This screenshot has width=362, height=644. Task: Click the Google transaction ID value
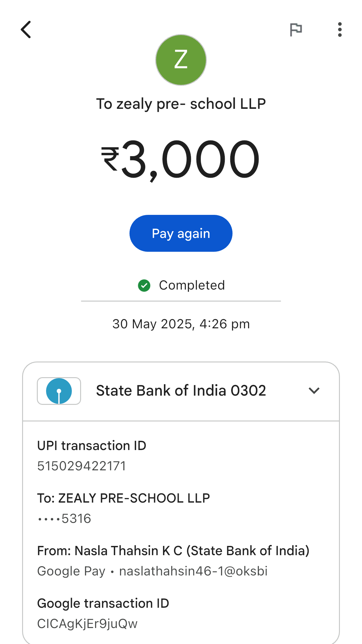pos(87,624)
